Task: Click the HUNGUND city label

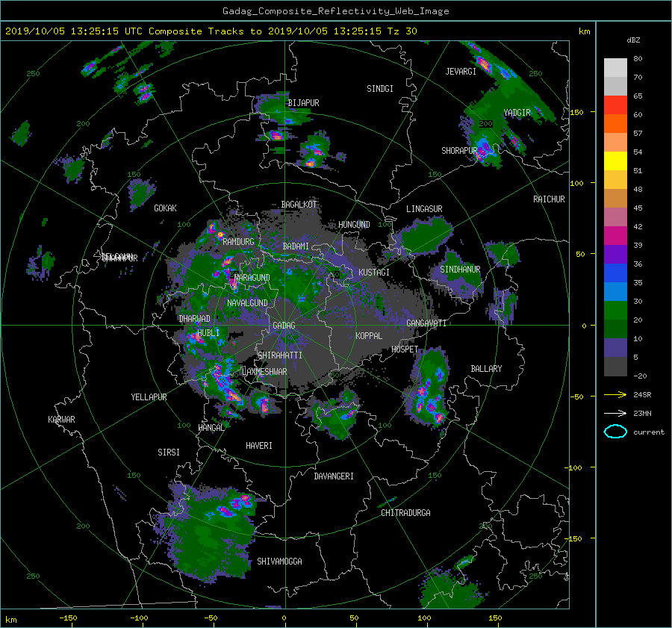Action: click(354, 225)
